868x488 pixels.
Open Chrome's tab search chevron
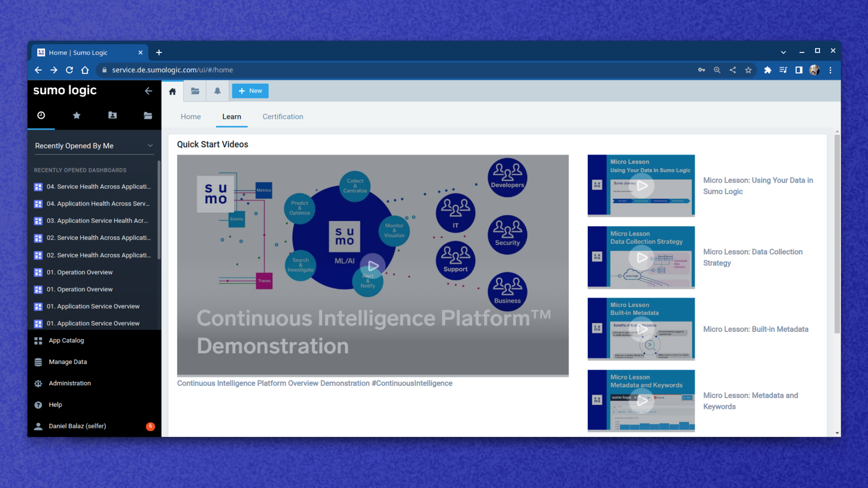[x=783, y=52]
